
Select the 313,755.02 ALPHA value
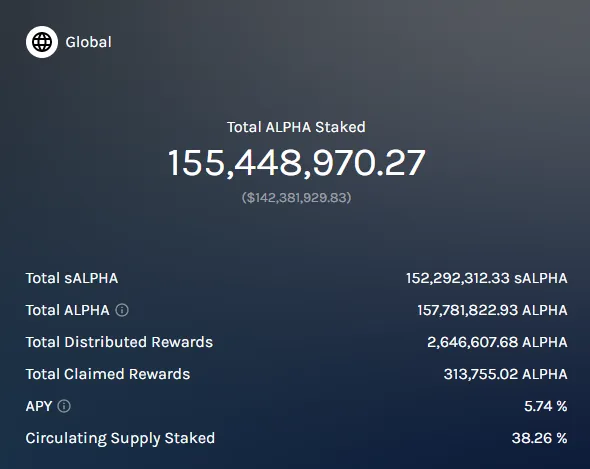click(505, 375)
